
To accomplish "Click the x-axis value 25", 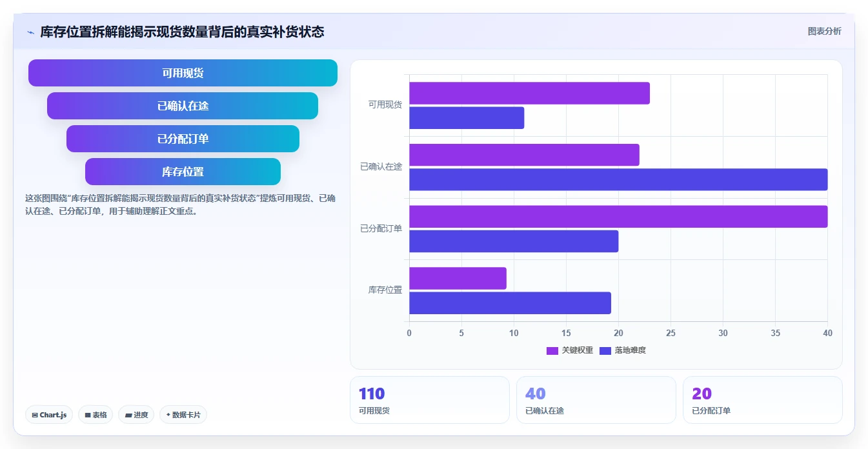I will pyautogui.click(x=671, y=334).
